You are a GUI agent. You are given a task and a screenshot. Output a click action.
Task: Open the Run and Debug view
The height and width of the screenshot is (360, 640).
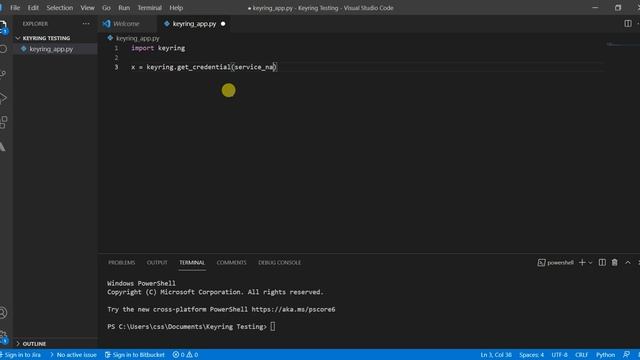click(3, 98)
